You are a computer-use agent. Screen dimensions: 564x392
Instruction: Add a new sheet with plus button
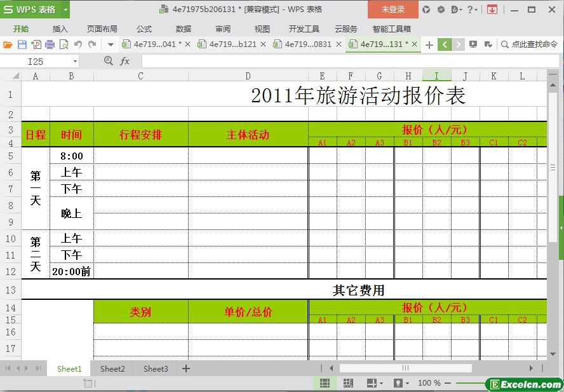pyautogui.click(x=185, y=368)
